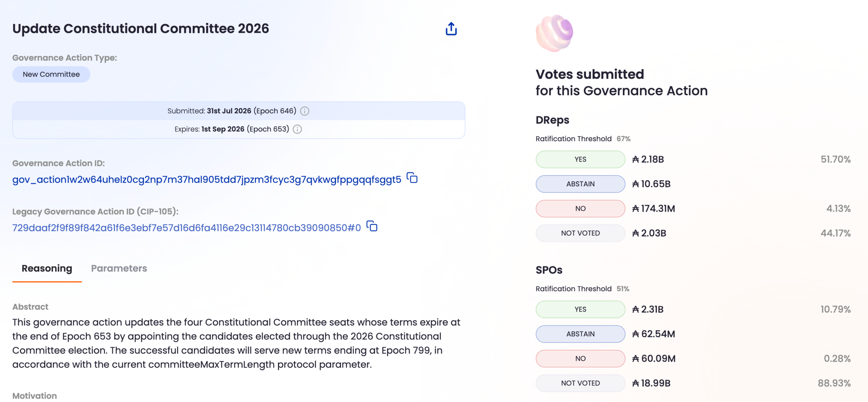Click the DReps 51.70% yes percentage
868x402 pixels.
pos(835,159)
